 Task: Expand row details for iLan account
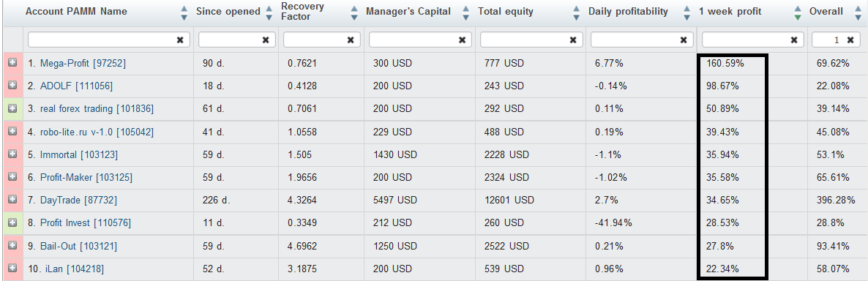point(12,269)
